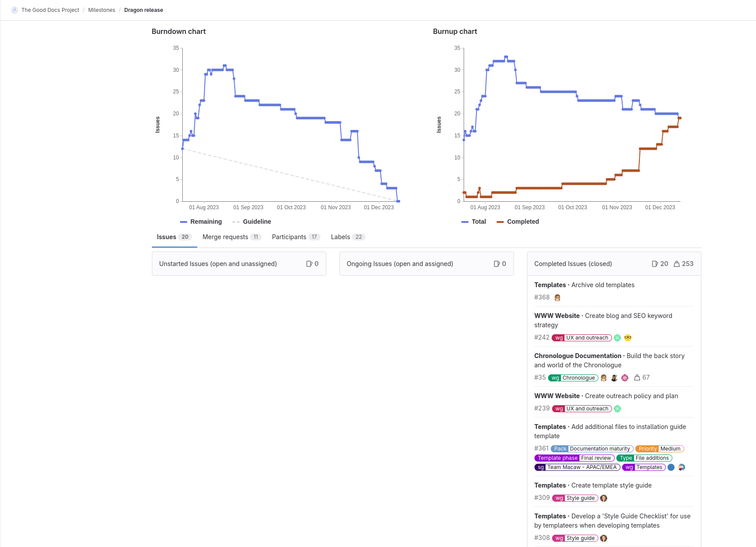Open issue Archive old templates
The image size is (756, 547).
coord(603,285)
